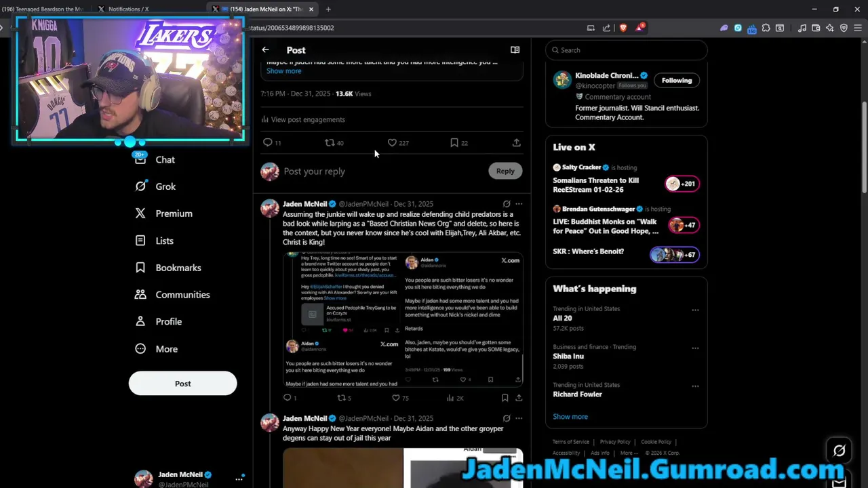Open reader view icon beside Post header
868x488 pixels.
pos(515,49)
